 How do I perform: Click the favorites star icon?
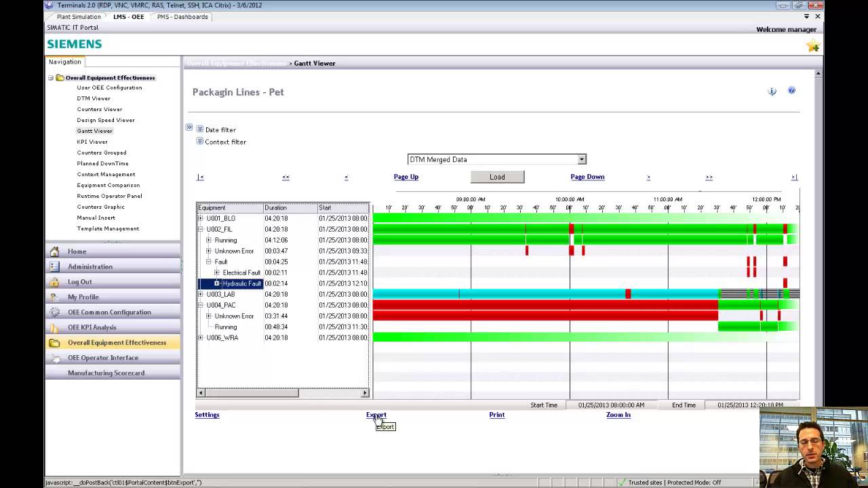(x=813, y=46)
